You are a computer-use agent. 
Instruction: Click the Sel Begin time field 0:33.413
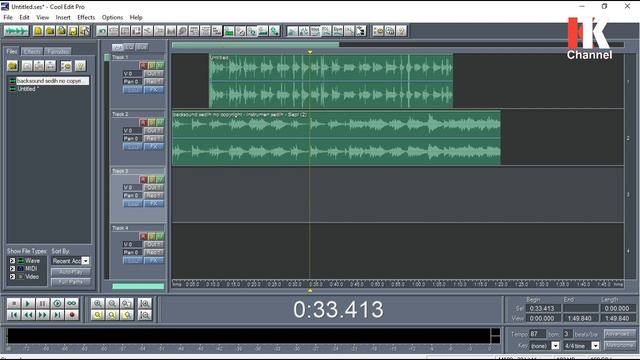pyautogui.click(x=542, y=309)
